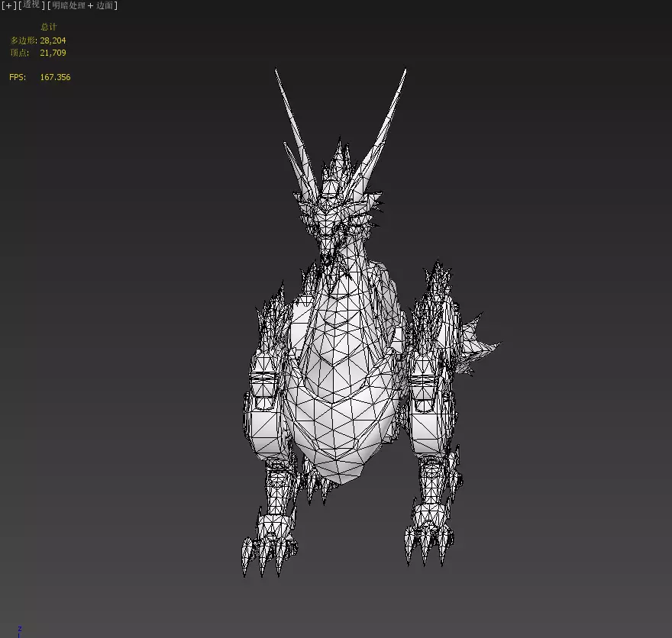Viewport: 672px width, 638px height.
Task: Open the 明暗处理 + 边面 shading menu
Action: (x=82, y=5)
